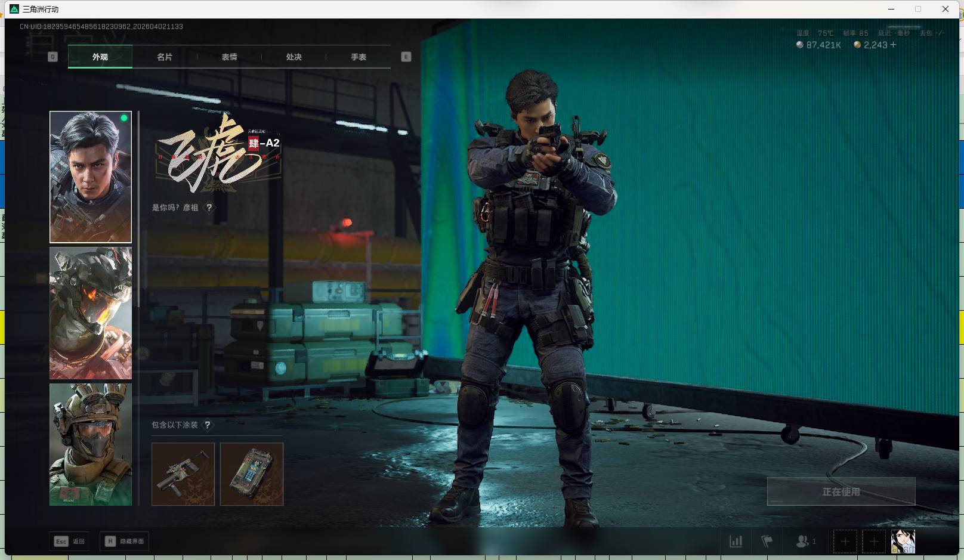Open the 名片 tab
This screenshot has width=964, height=560.
pos(165,57)
